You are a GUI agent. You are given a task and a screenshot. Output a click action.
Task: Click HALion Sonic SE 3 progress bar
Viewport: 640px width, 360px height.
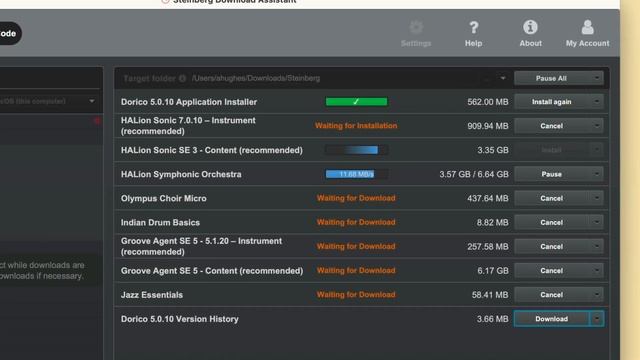pyautogui.click(x=356, y=150)
